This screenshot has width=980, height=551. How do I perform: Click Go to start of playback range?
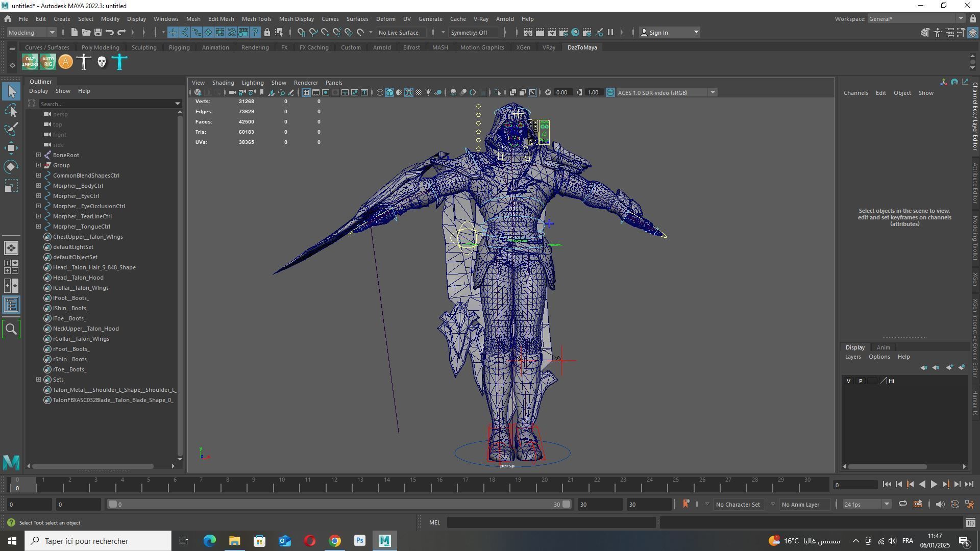point(887,485)
